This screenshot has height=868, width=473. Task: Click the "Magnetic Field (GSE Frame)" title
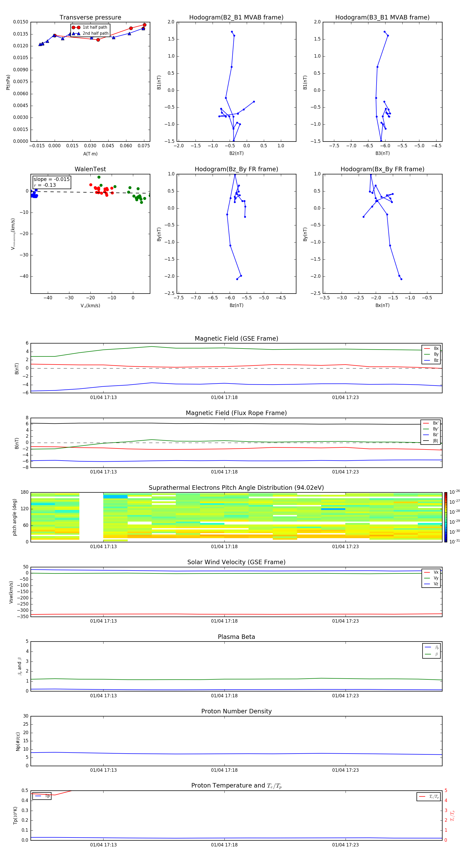click(x=236, y=339)
